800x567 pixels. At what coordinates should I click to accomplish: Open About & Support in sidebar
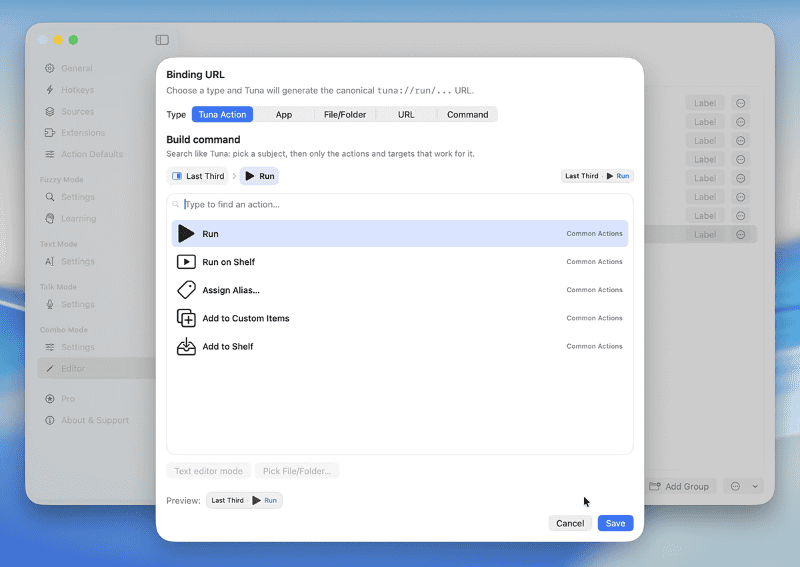click(x=95, y=420)
